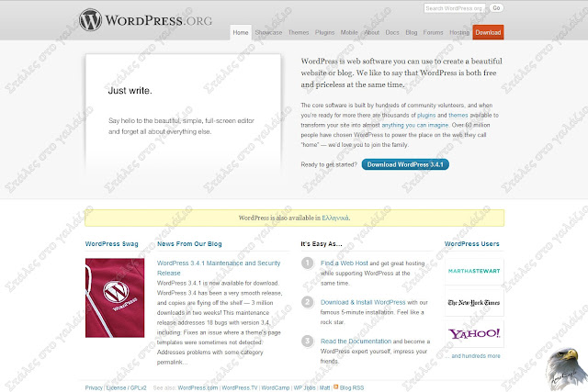Open the Yahoo! user logo
The image size is (588, 392).
(474, 333)
